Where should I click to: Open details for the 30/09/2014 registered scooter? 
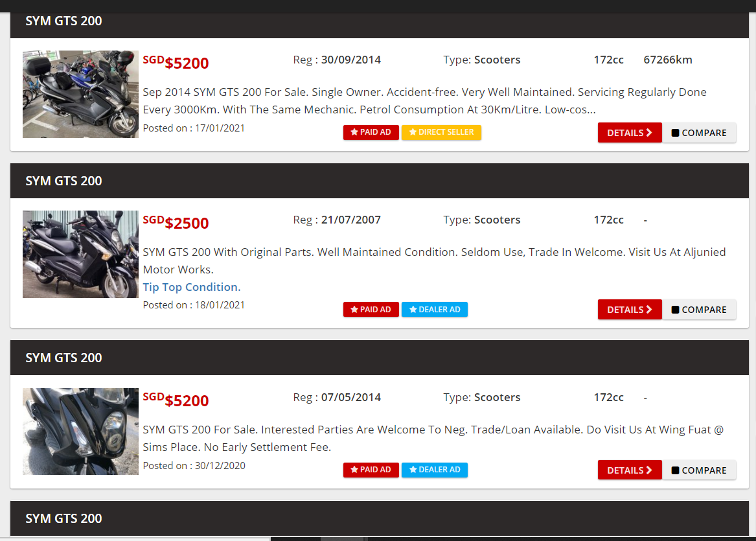tap(629, 133)
